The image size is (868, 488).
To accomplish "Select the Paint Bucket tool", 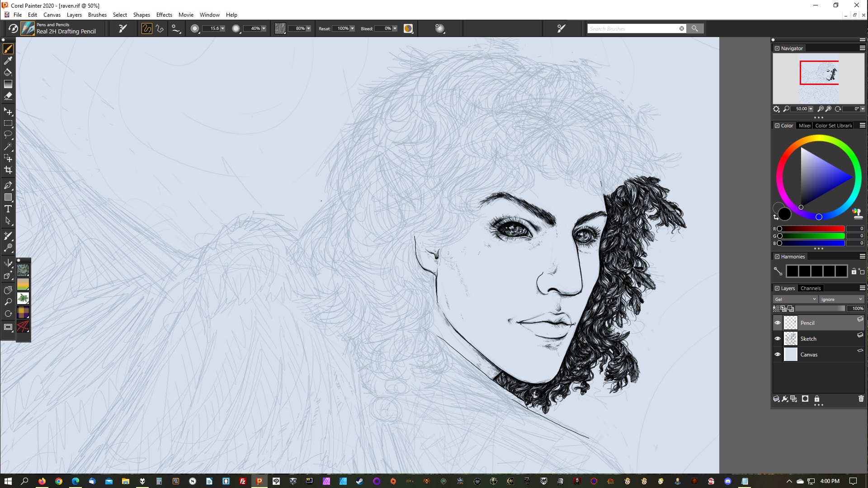I will coord(8,72).
